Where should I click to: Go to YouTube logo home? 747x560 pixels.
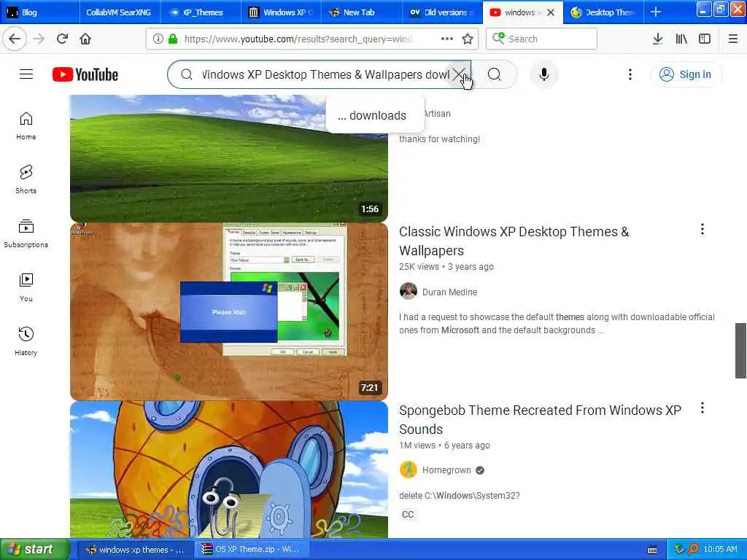click(x=85, y=74)
